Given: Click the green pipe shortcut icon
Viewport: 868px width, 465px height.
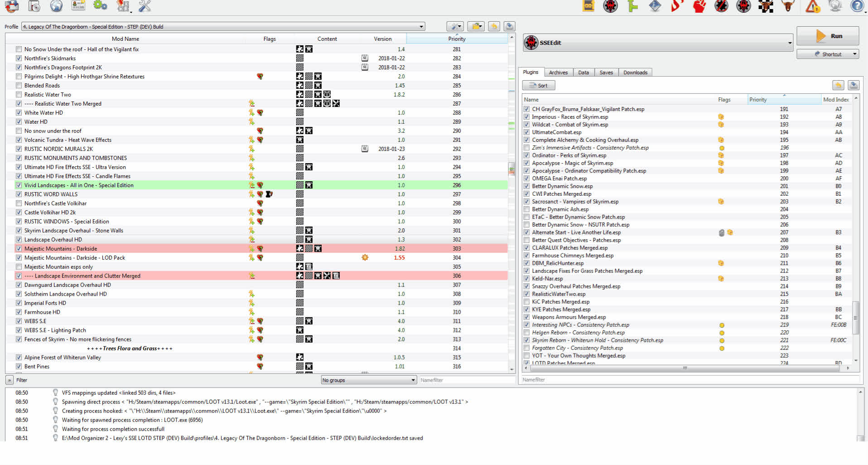Looking at the screenshot, I should 633,6.
